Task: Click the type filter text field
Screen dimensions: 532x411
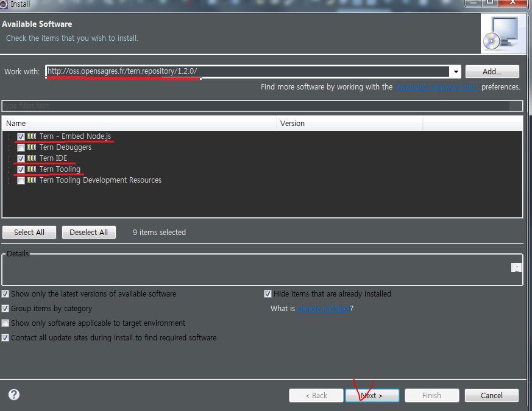Action: click(261, 106)
